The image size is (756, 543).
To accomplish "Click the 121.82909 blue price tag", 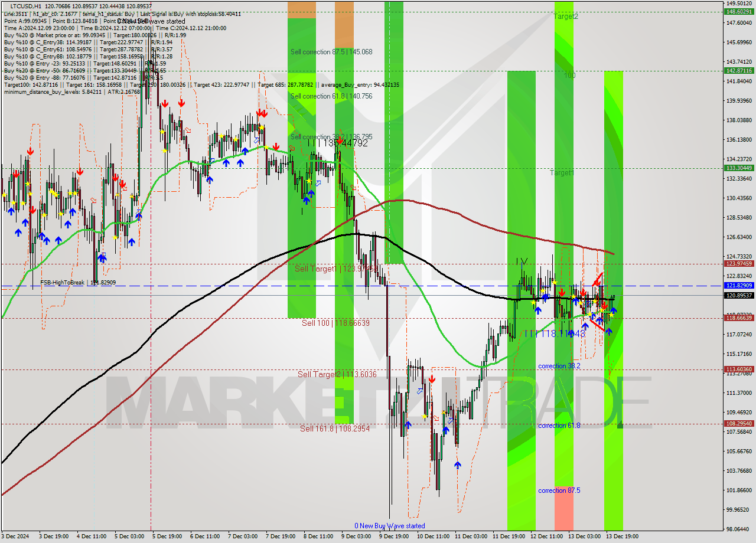I will pos(739,286).
